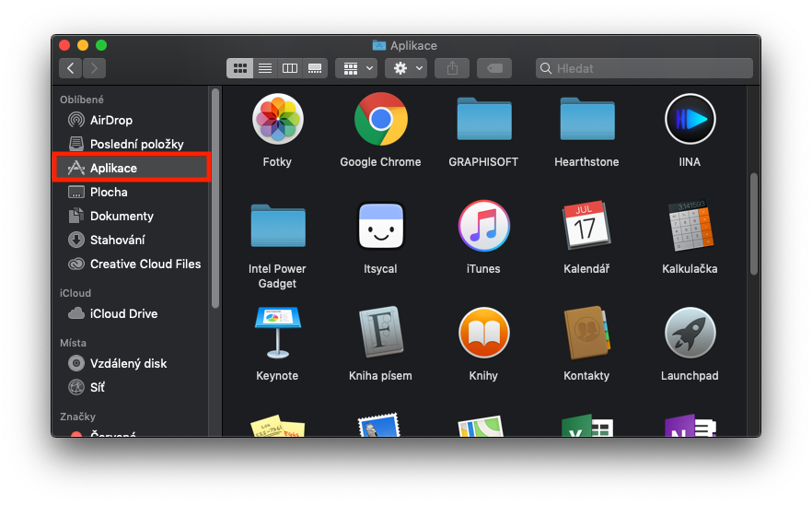The height and width of the screenshot is (505, 812).
Task: Open Dokumenty in the sidebar
Action: [x=132, y=216]
